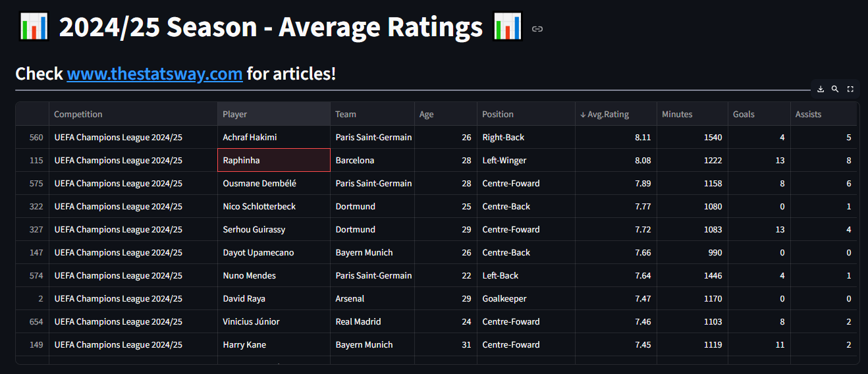
Task: Select Raphinha's 8 assists cell
Action: click(824, 160)
